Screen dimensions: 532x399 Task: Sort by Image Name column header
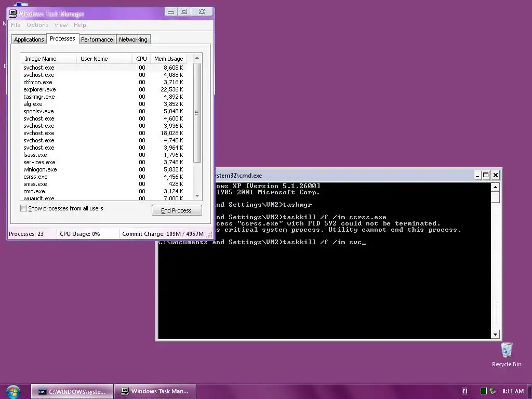48,59
